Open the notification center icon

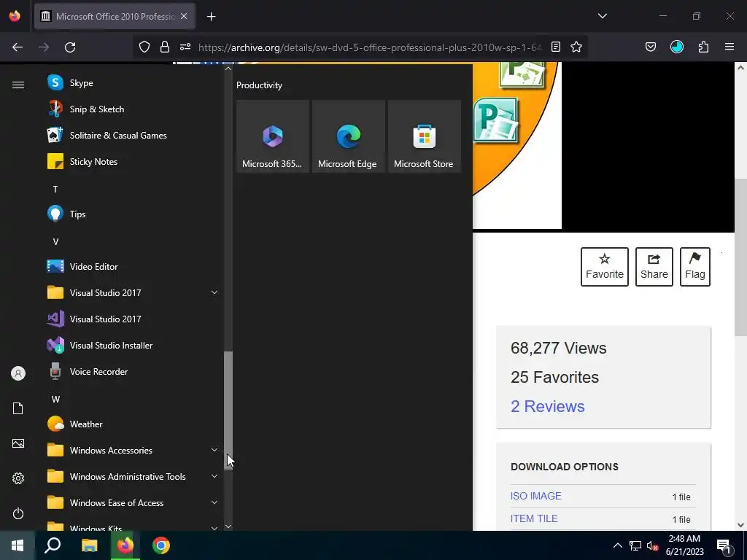(x=724, y=545)
